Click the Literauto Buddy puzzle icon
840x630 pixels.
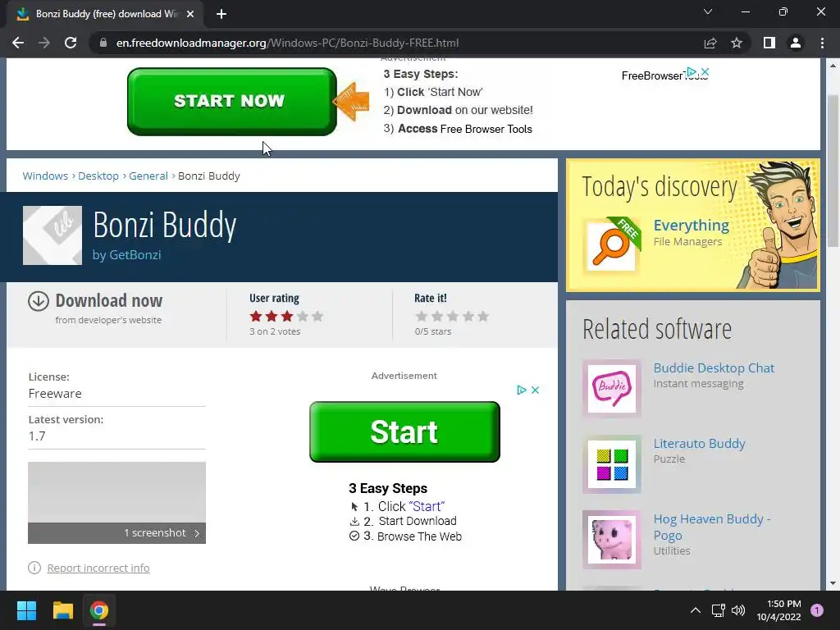[612, 464]
